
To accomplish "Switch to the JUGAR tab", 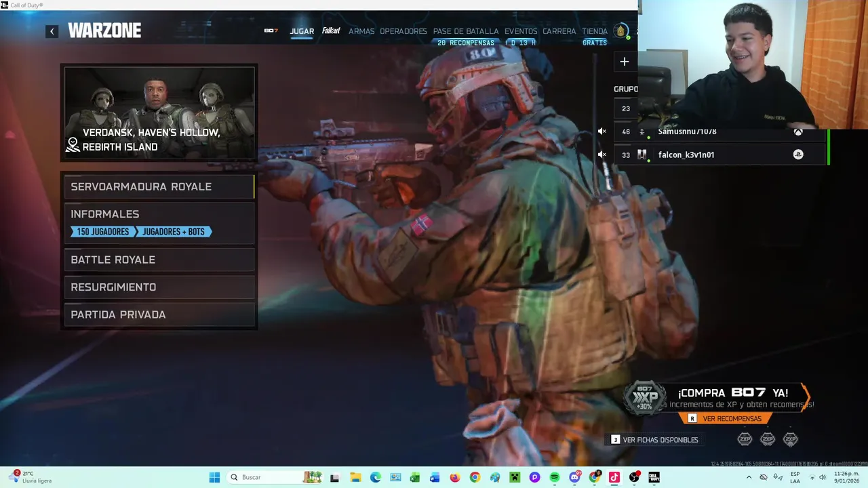I will 302,31.
